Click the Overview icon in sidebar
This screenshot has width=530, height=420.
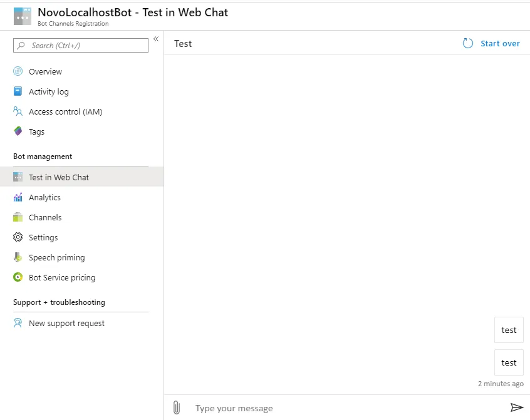coord(18,71)
